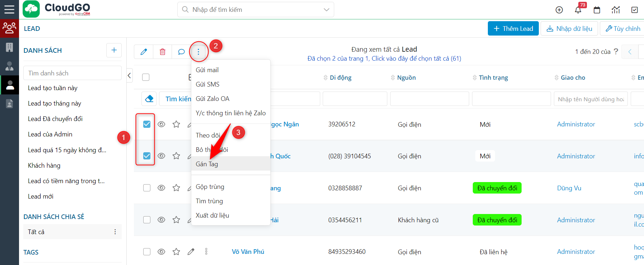
Task: Select Gán Tag from the menu
Action: point(207,164)
